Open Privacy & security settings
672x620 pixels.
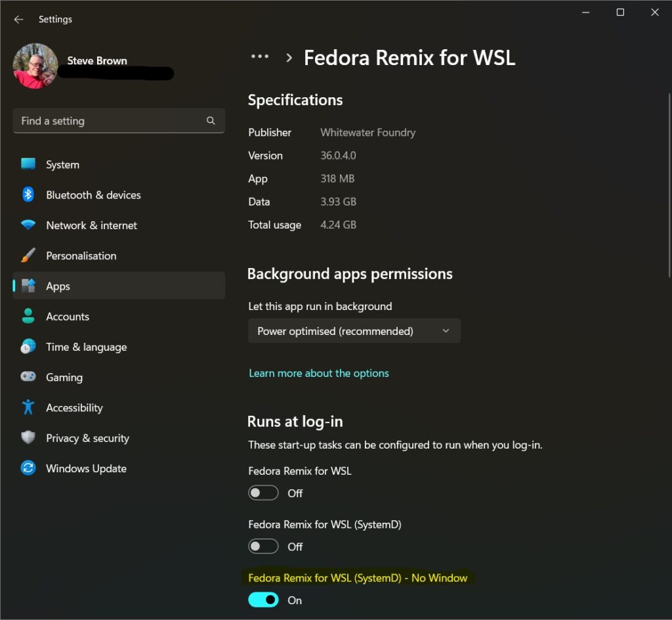coord(87,437)
